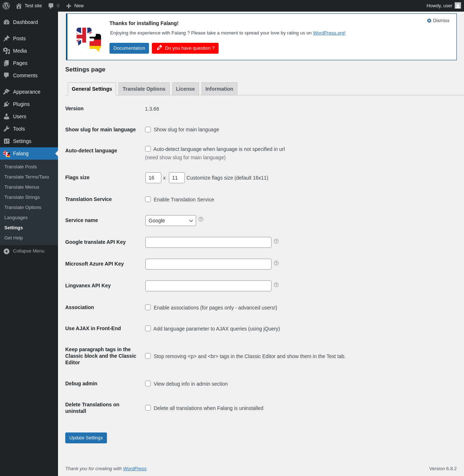Click version number text 1.3.66
Viewport: 464px width, 476px height.
click(x=152, y=109)
